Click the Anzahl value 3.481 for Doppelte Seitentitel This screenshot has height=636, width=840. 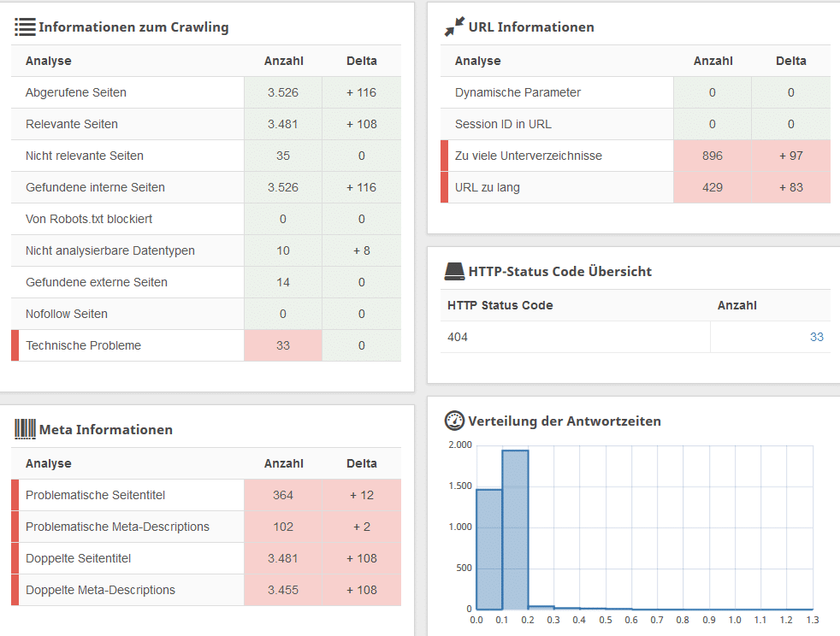point(283,558)
